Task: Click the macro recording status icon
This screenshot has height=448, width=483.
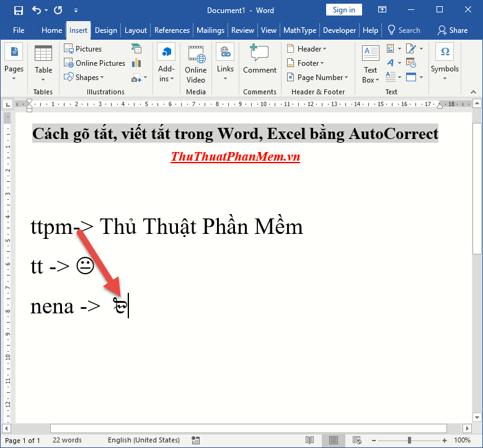Action: 195,441
